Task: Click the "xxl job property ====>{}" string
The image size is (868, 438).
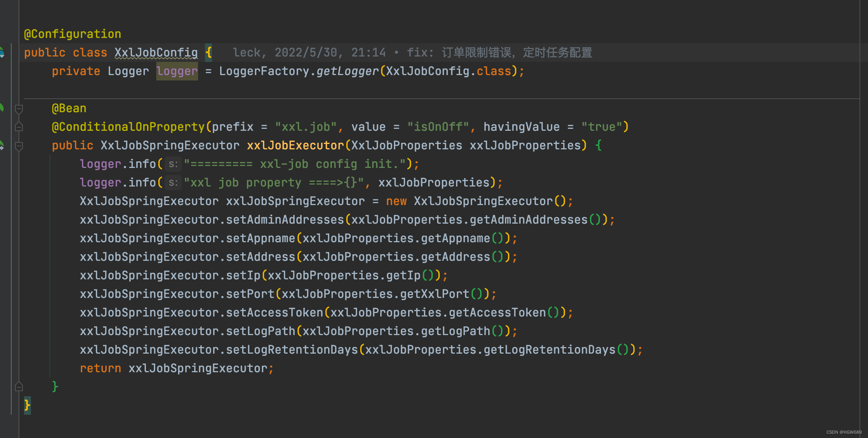Action: 274,183
